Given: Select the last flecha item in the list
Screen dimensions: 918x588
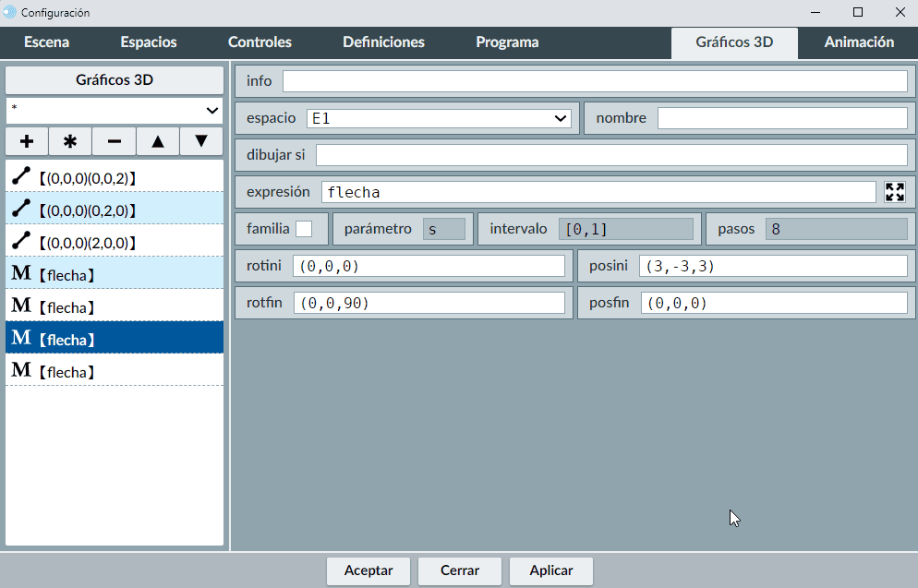Looking at the screenshot, I should pos(115,372).
